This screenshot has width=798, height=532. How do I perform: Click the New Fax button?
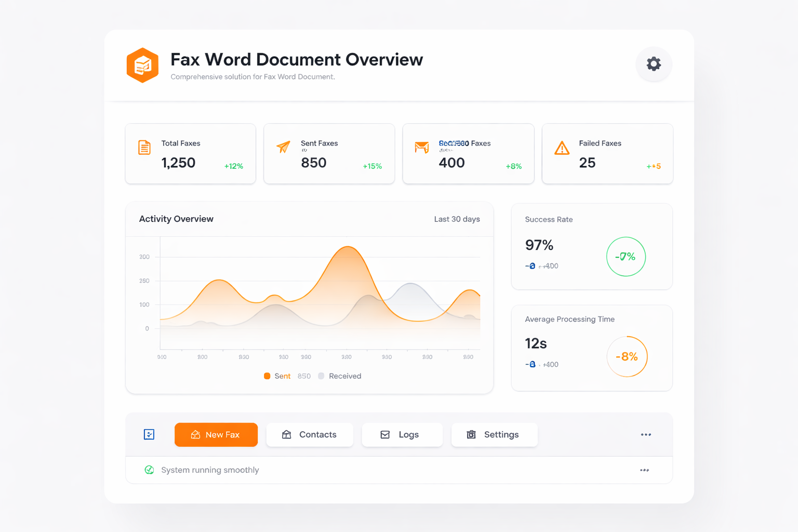[216, 434]
